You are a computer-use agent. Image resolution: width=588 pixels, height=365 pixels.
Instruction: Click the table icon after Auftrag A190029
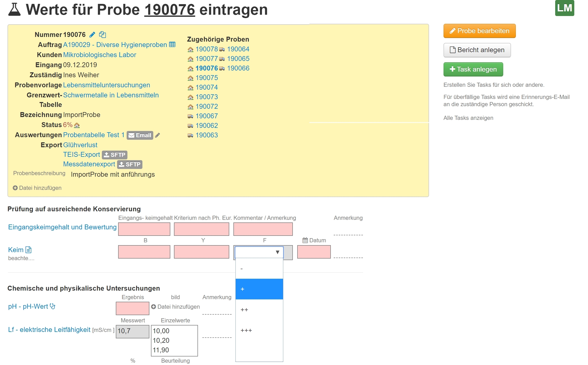[172, 45]
